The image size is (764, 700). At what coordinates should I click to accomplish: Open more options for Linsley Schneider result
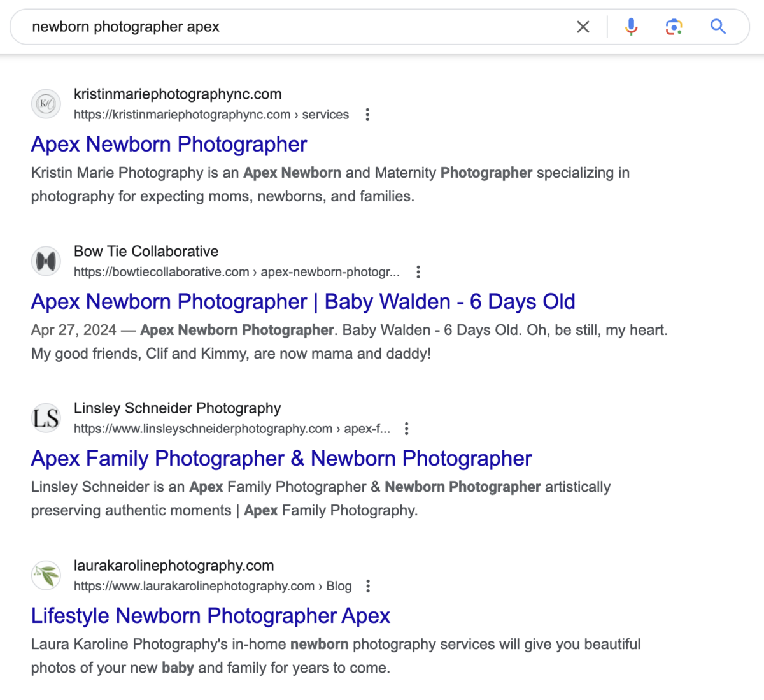tap(407, 429)
